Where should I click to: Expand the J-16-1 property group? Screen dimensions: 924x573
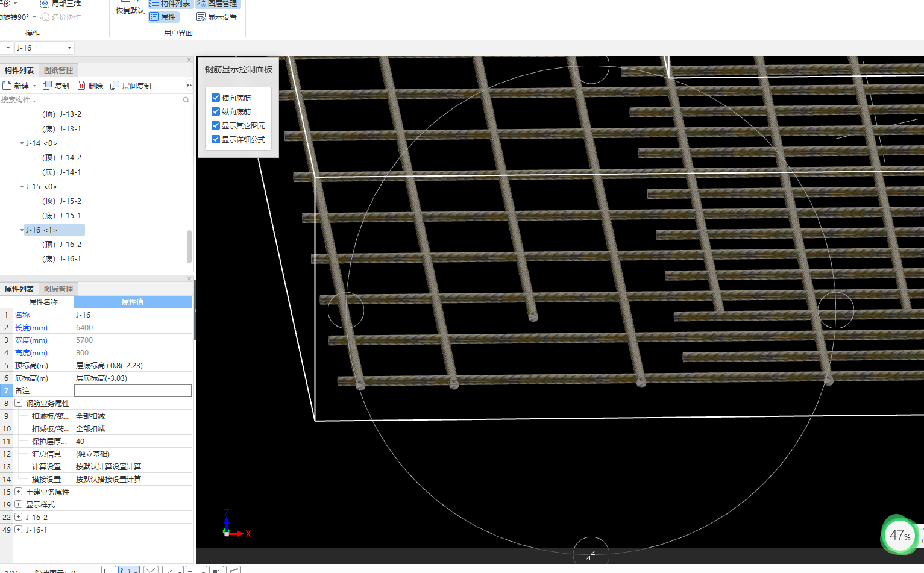click(x=19, y=530)
